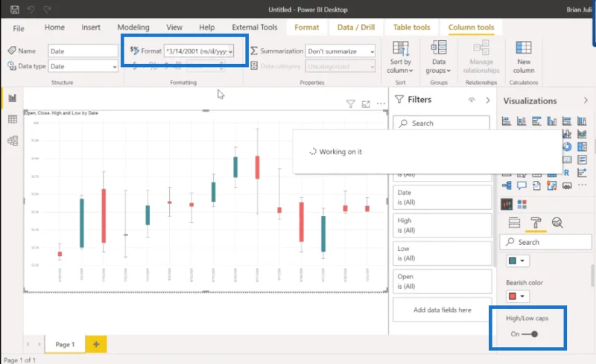
Task: Open the Fields well tab icon
Action: tap(514, 223)
